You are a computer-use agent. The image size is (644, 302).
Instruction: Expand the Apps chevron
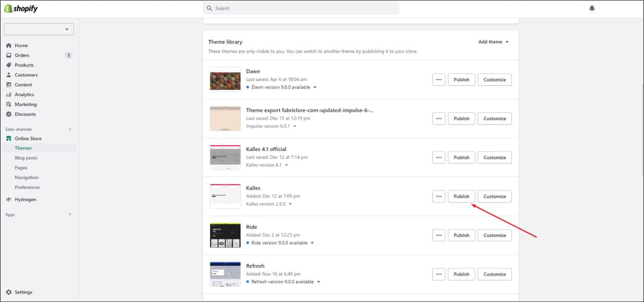pos(70,214)
